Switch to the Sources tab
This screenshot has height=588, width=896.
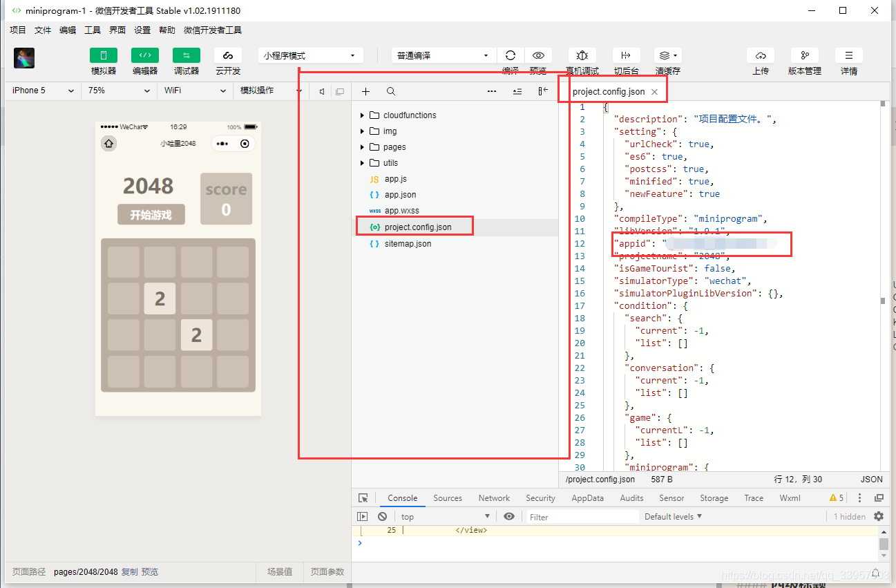tap(448, 498)
